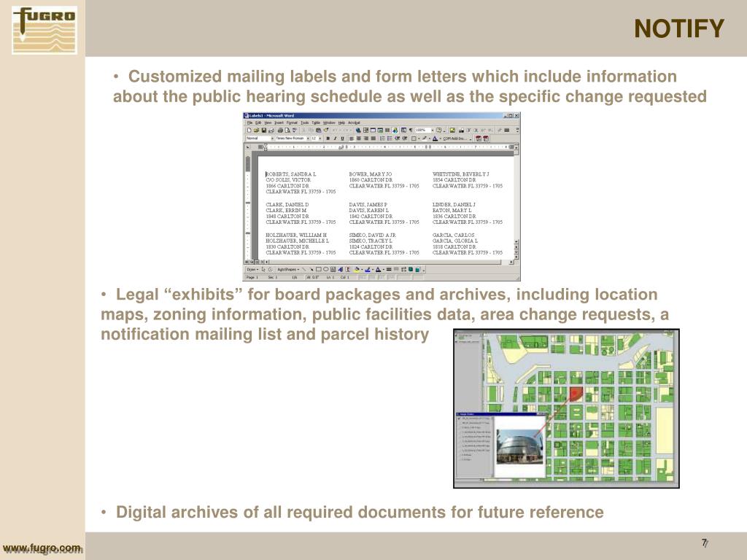Select Align Right in Word toolbar
Viewport: 747px width, 560px height.
tap(366, 138)
